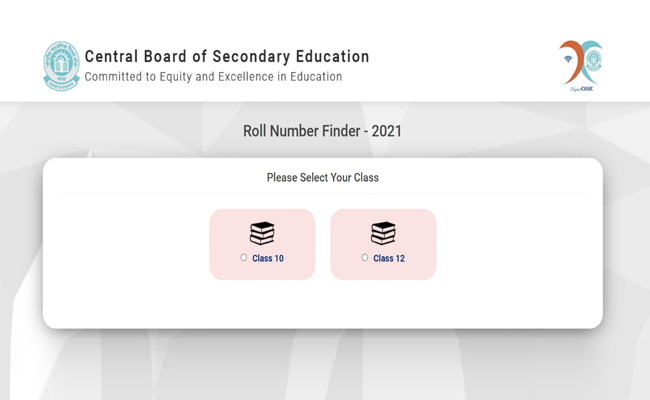This screenshot has width=650, height=400.
Task: Click the Class 12 text label
Action: tap(389, 259)
